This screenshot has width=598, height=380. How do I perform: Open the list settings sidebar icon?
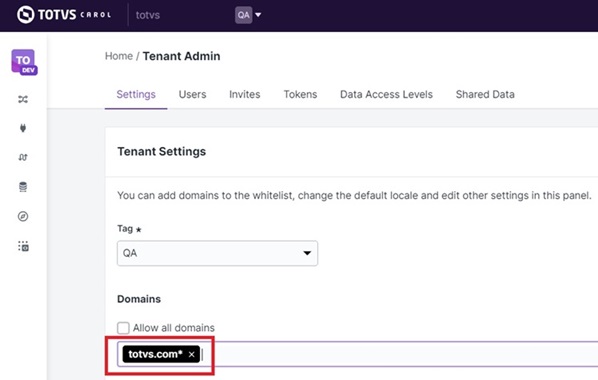[23, 246]
